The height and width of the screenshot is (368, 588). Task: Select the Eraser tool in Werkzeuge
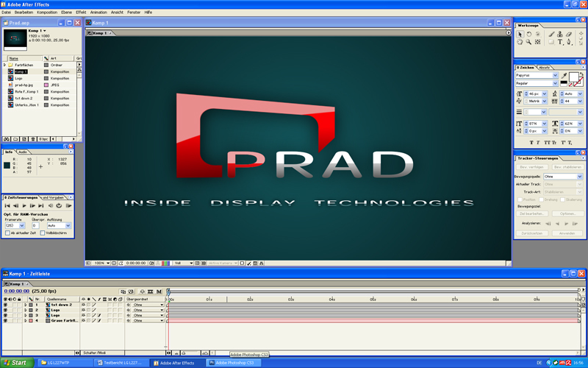(x=569, y=34)
